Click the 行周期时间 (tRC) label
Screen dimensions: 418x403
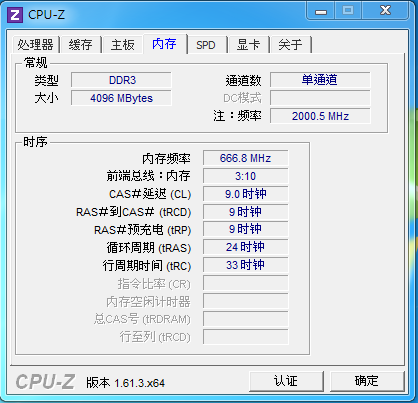tap(147, 266)
